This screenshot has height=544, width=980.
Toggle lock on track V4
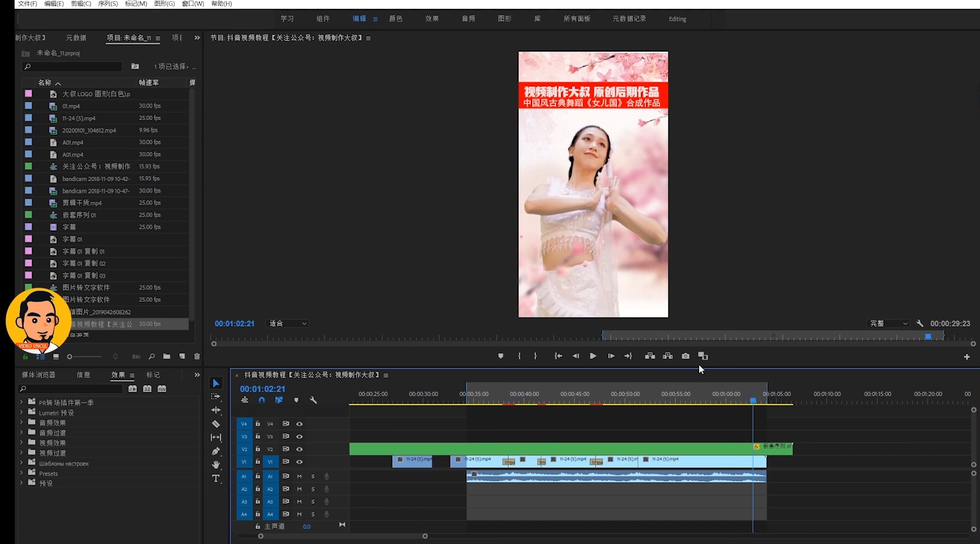tap(258, 424)
